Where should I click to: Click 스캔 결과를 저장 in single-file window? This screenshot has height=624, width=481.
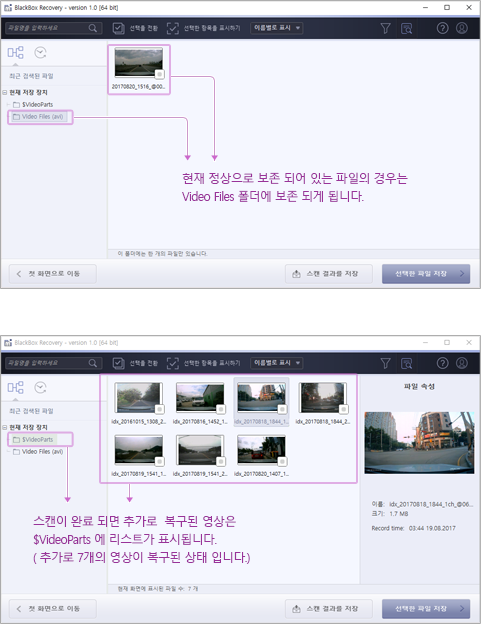pyautogui.click(x=329, y=274)
